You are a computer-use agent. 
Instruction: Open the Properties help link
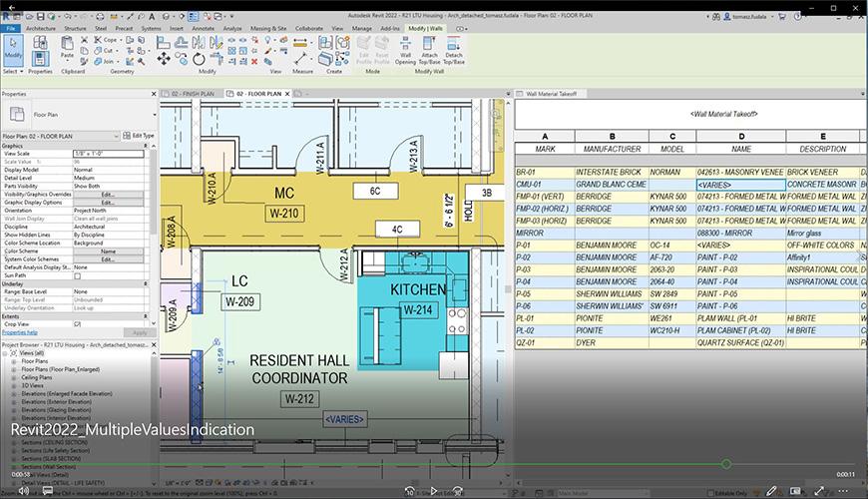pos(20,332)
